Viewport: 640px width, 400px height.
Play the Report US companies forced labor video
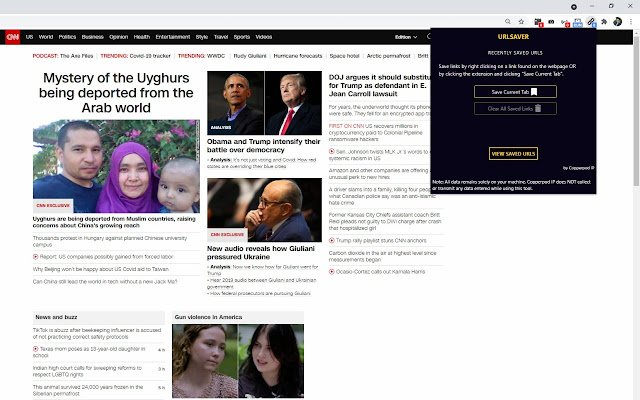[x=36, y=257]
